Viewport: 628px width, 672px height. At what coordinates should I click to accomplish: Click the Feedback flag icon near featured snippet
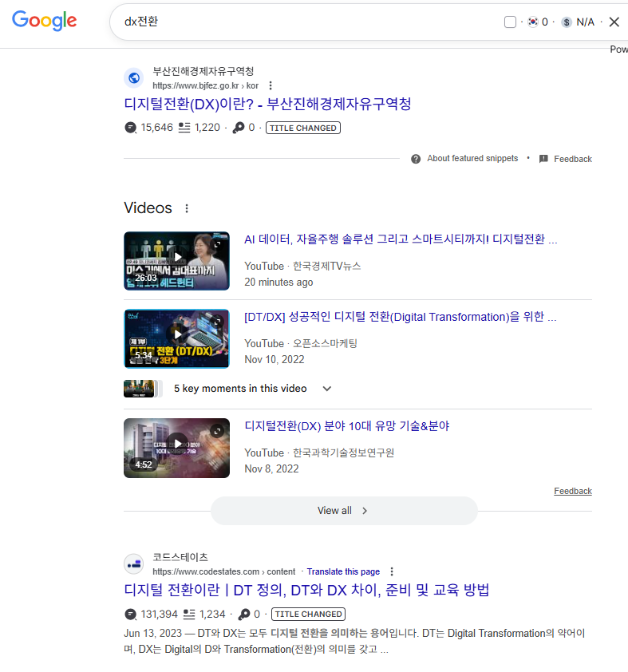(543, 159)
